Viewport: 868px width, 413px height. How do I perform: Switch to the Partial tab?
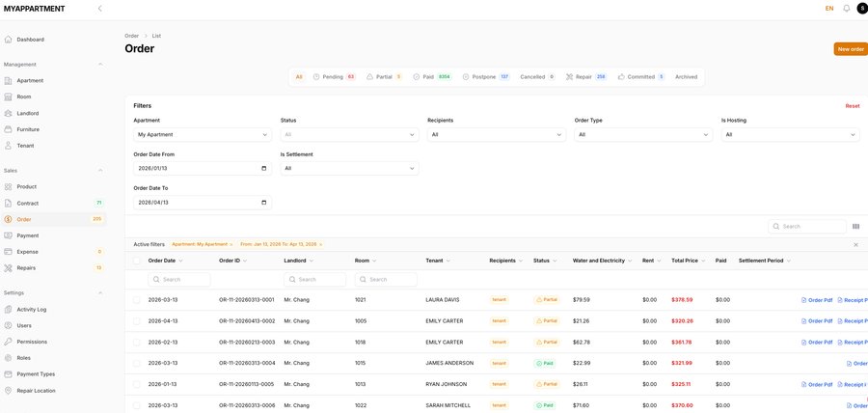[384, 77]
